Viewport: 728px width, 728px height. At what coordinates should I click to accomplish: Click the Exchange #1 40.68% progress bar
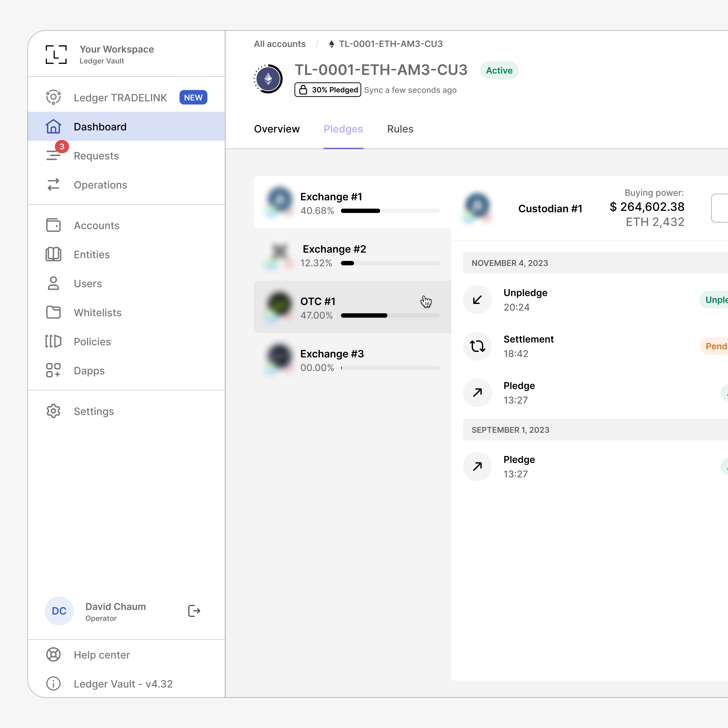[x=390, y=211]
